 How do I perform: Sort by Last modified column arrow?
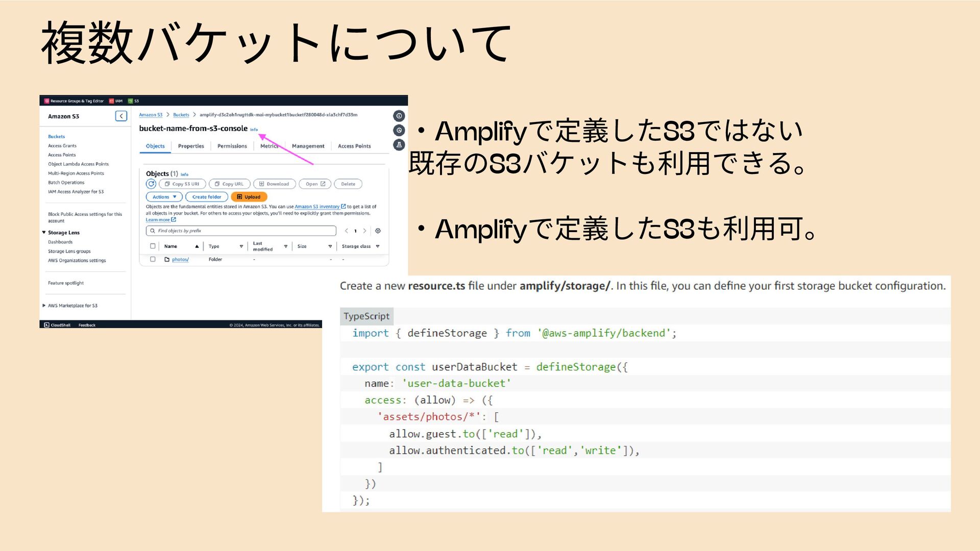pyautogui.click(x=285, y=246)
